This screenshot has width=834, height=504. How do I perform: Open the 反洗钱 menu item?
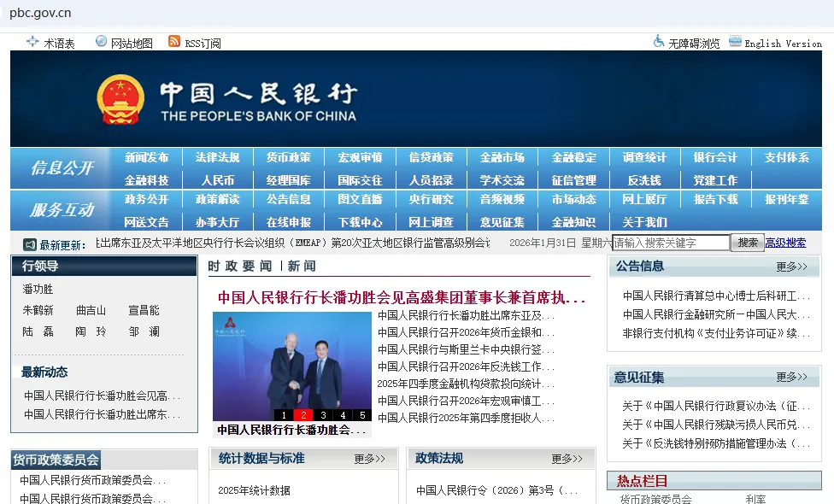click(644, 180)
